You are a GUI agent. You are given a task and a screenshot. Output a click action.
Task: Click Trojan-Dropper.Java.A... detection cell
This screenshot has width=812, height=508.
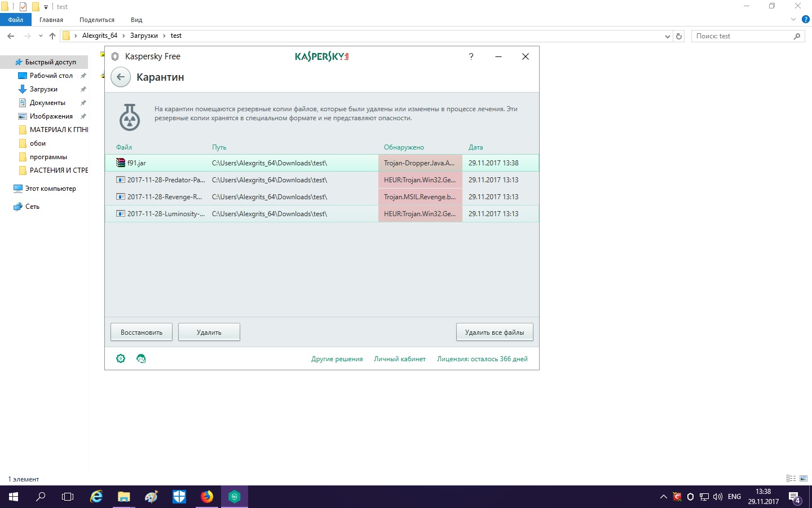(x=420, y=163)
